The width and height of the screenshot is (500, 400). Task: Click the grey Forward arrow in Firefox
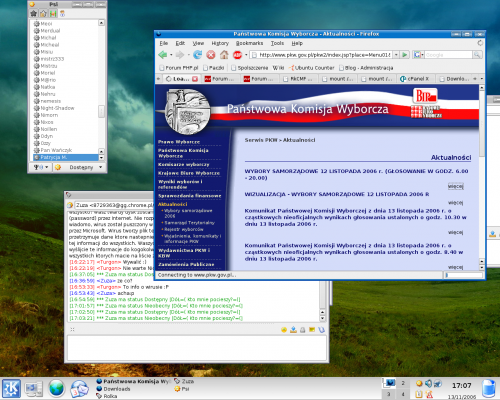(180, 55)
